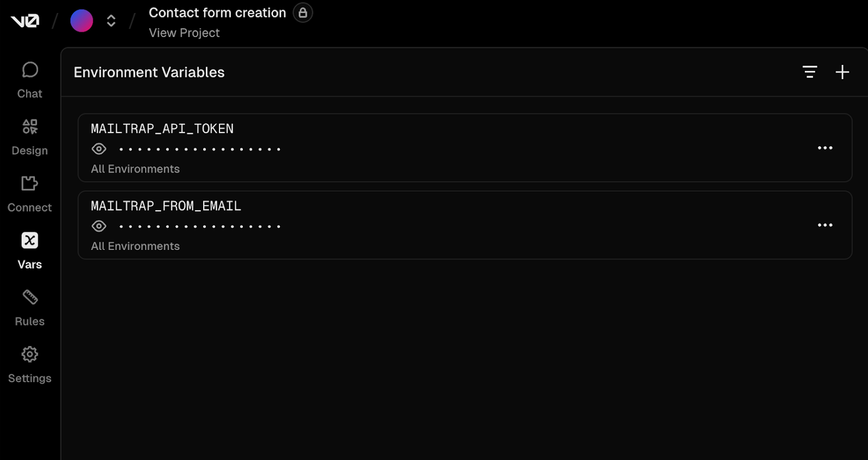
Task: Show the MAILTRAP_FROM_EMAIL value
Action: [x=99, y=225]
